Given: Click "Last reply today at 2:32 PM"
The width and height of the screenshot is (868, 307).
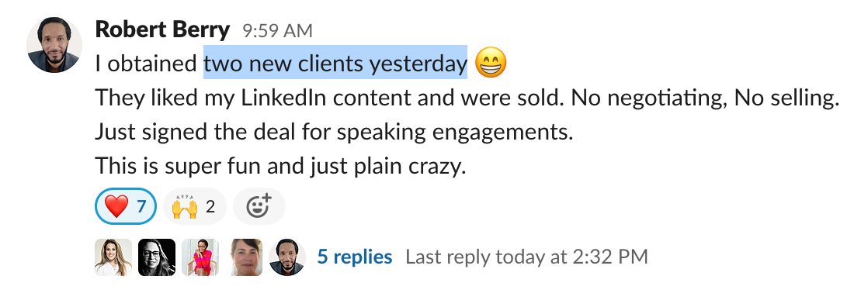Looking at the screenshot, I should 526,257.
